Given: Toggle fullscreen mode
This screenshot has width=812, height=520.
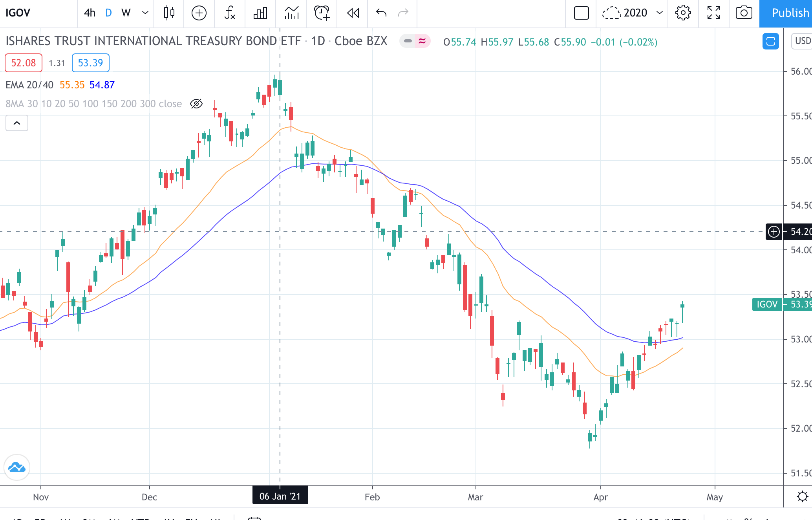Looking at the screenshot, I should point(713,13).
